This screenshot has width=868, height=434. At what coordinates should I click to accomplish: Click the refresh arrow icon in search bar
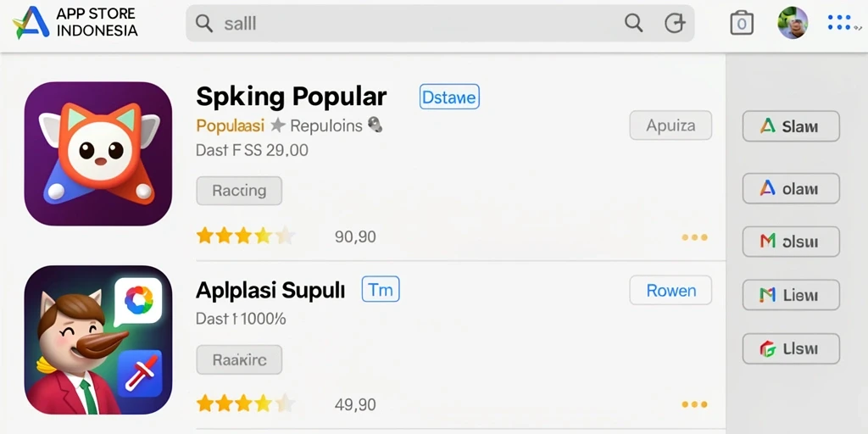pyautogui.click(x=674, y=23)
